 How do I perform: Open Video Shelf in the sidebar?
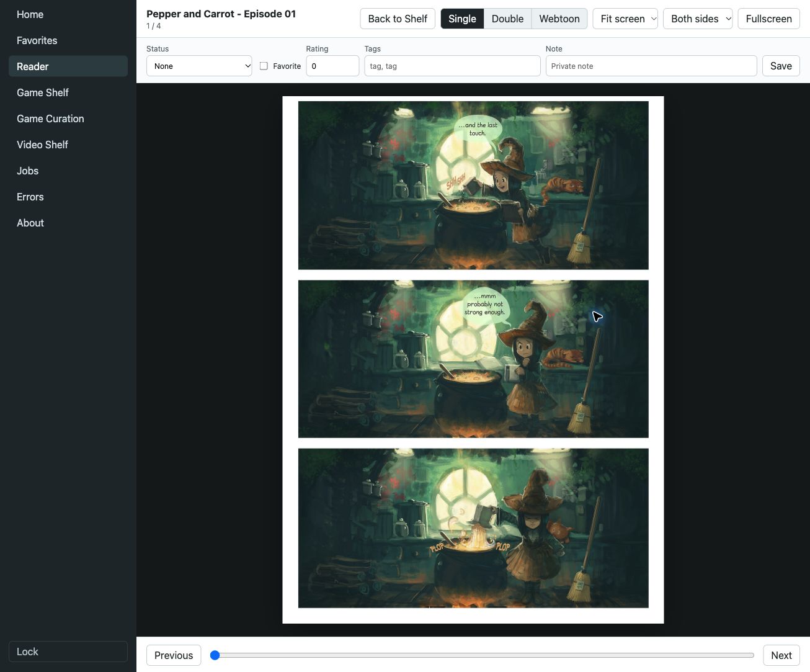click(68, 145)
